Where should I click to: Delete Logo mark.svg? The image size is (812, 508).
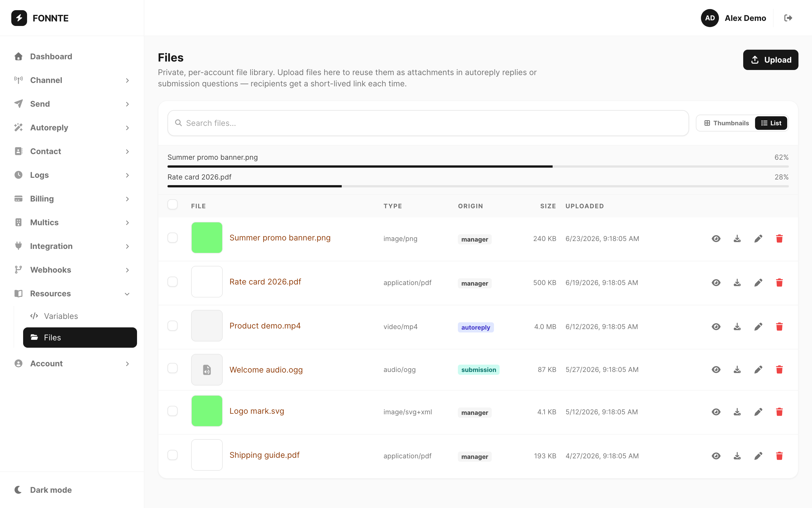[779, 412]
